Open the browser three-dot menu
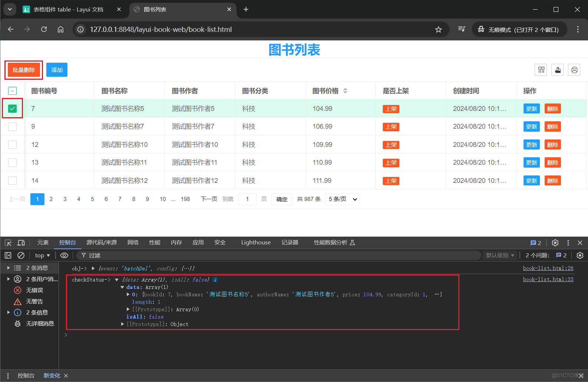This screenshot has height=382, width=588. (578, 29)
